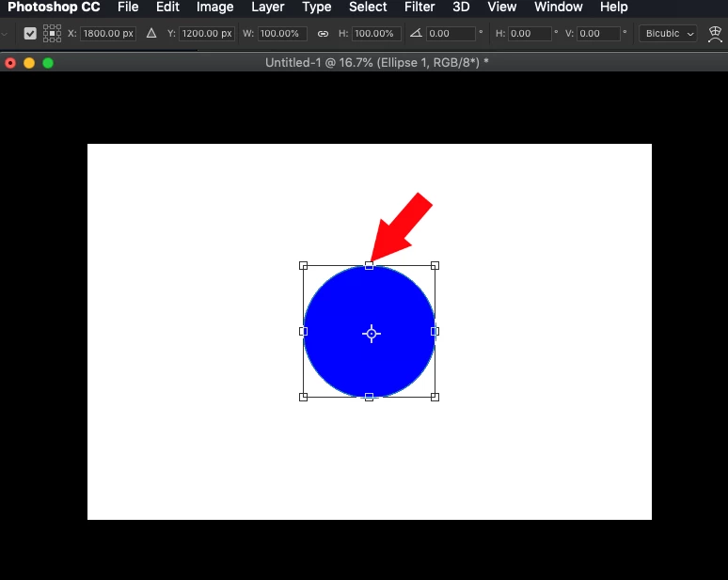Click the rotation angle icon
This screenshot has height=580, width=728.
[416, 33]
